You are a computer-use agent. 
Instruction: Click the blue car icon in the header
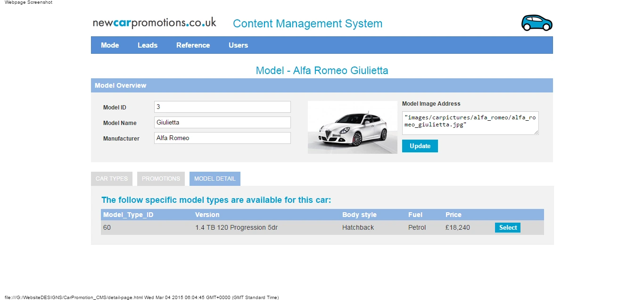point(537,22)
